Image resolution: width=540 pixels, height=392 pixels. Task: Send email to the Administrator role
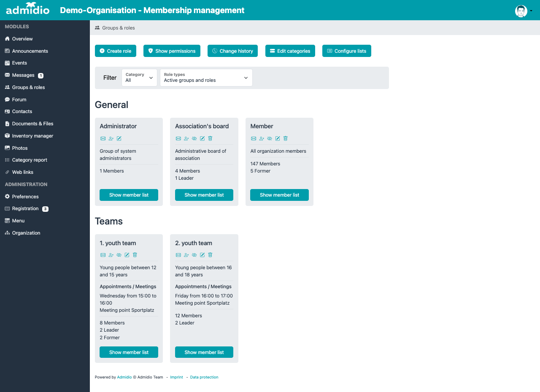click(x=103, y=138)
